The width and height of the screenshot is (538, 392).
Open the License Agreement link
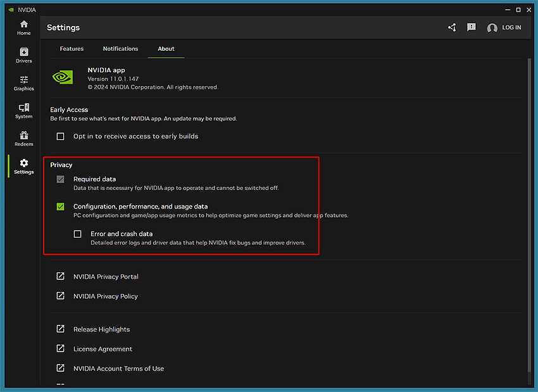(103, 349)
